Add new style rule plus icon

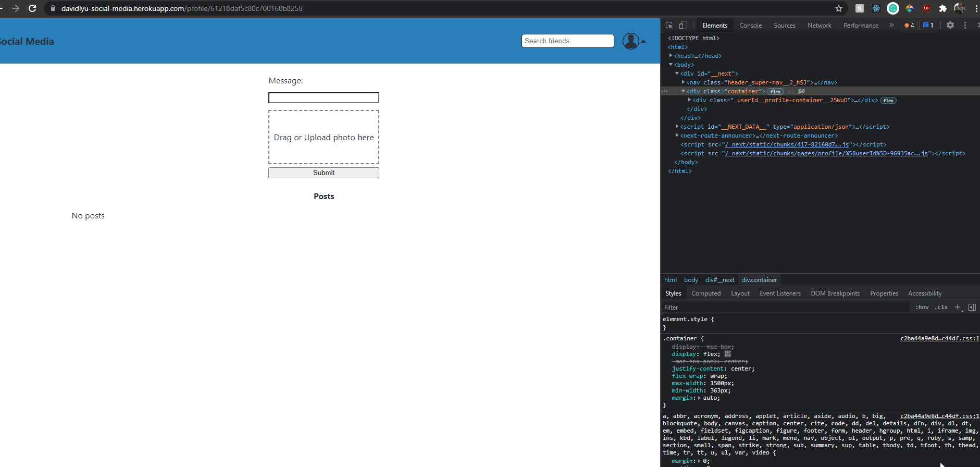[958, 308]
